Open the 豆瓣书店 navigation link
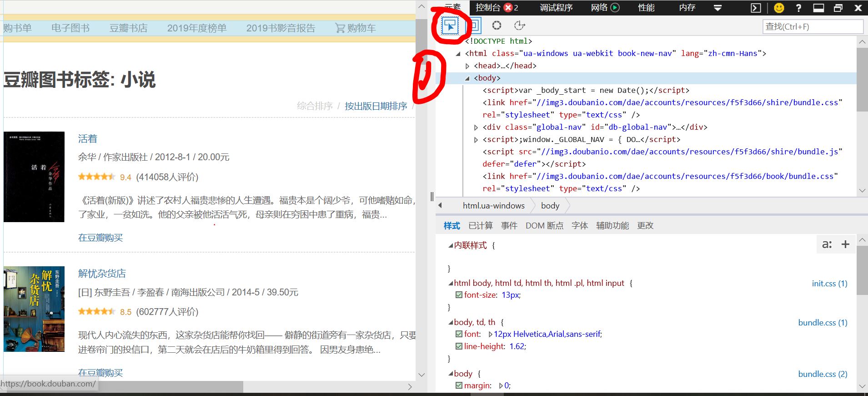868x396 pixels. point(128,28)
